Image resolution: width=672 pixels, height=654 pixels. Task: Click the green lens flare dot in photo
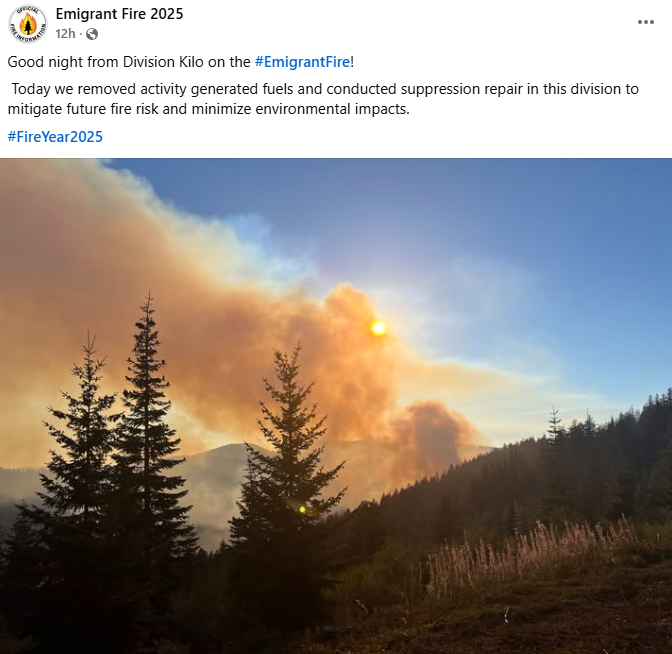303,509
